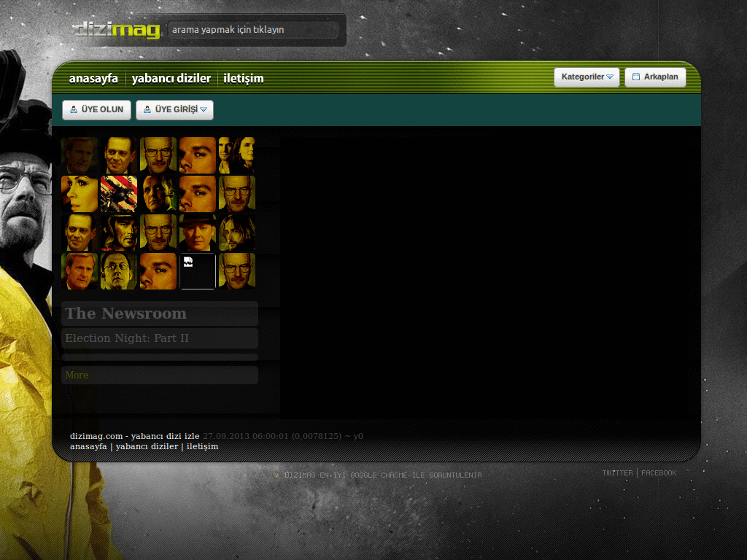Expand the ÜYE GİRİŞİ login dropdown

(x=174, y=109)
